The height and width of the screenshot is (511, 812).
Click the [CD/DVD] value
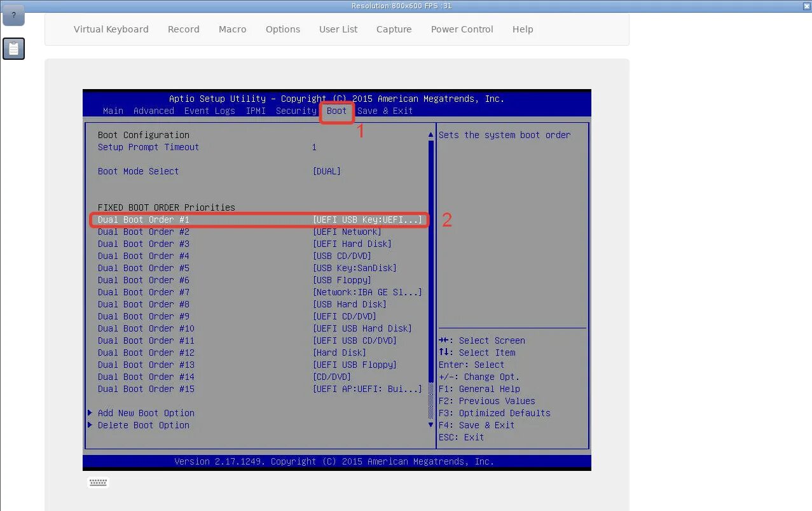pos(332,377)
